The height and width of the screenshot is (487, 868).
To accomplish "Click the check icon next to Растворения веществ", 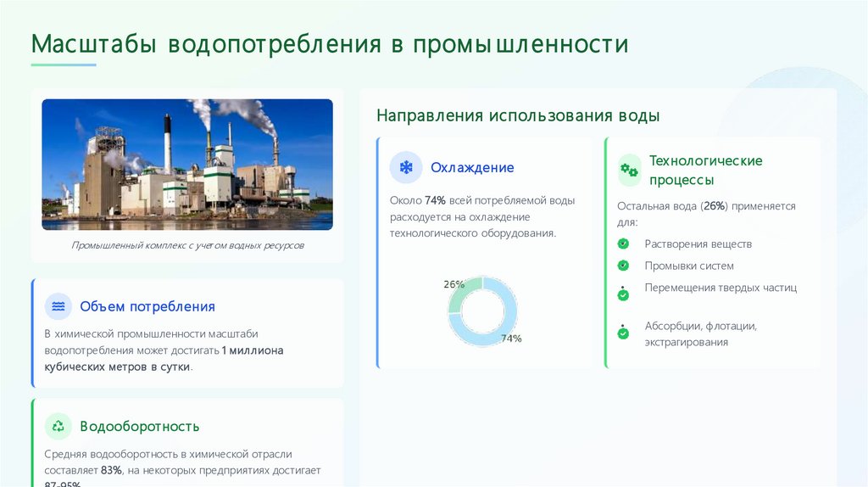I will click(623, 243).
